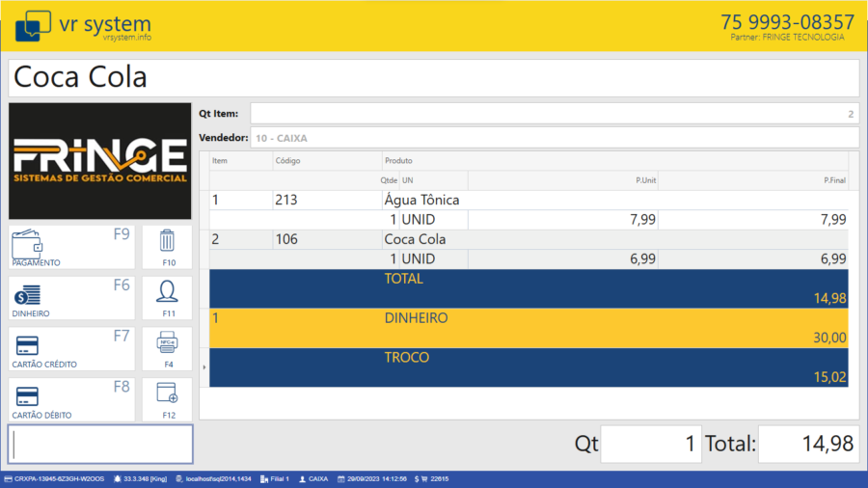868x488 pixels.
Task: Open customer selection via F11 person icon
Action: point(167,297)
